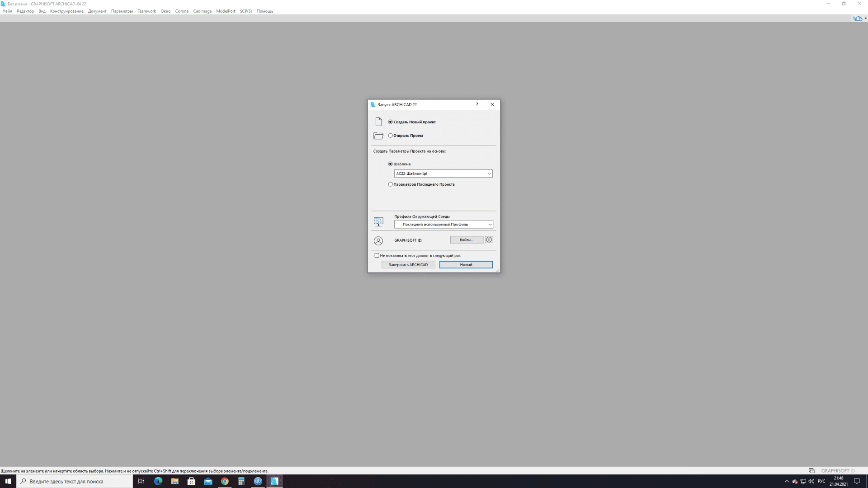The image size is (868, 488).
Task: Open qBittorrent from taskbar
Action: tap(258, 481)
